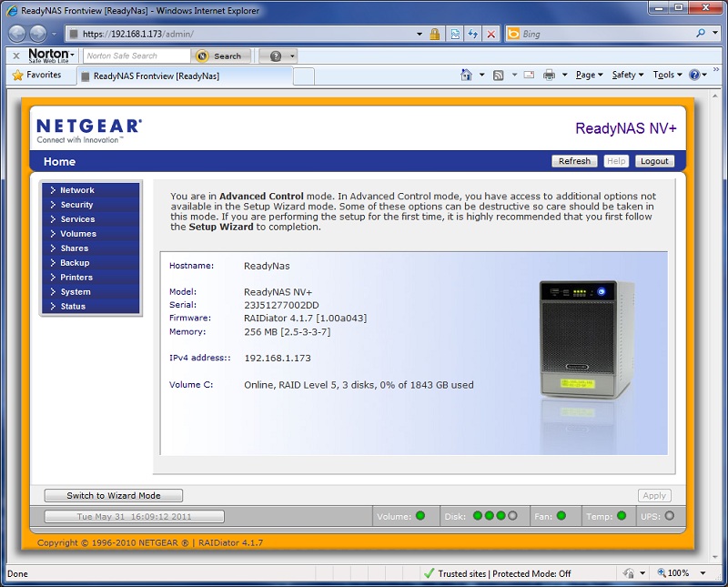Viewport: 728px width, 587px height.
Task: Expand the Backup menu section
Action: coord(90,262)
